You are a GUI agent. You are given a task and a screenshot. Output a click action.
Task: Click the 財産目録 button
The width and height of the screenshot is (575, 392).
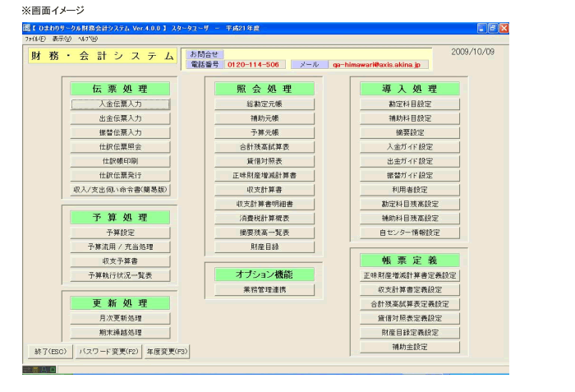tap(264, 247)
